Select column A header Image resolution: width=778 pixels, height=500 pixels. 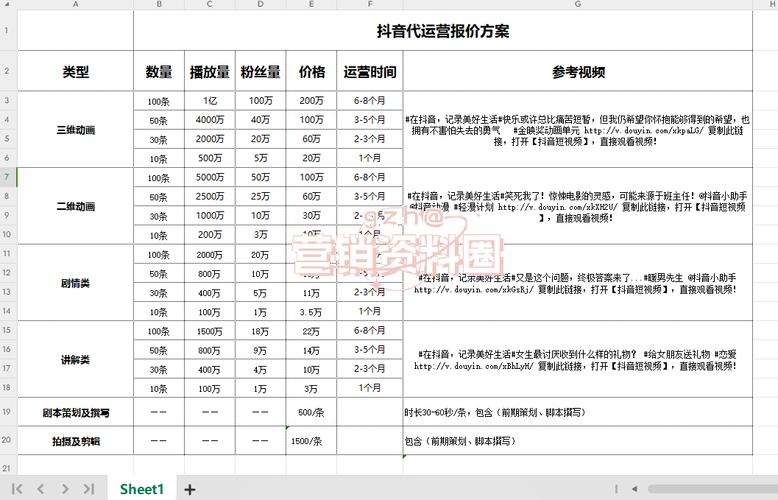[x=75, y=5]
